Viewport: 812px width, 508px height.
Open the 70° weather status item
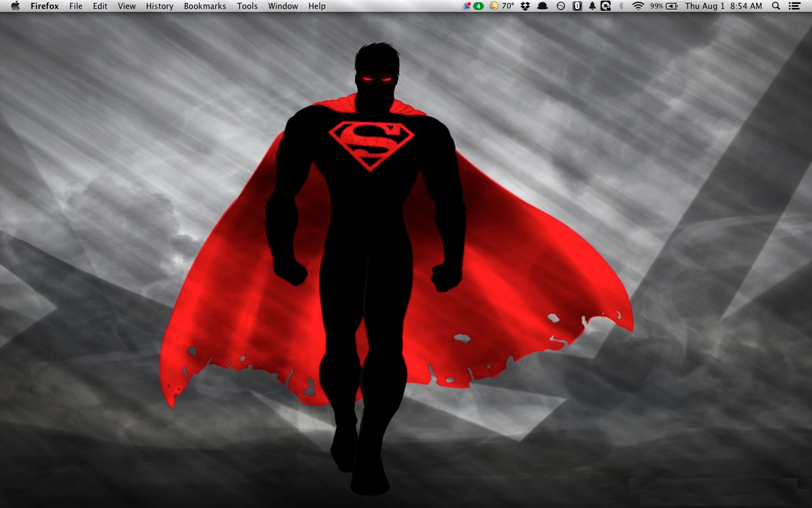(502, 6)
